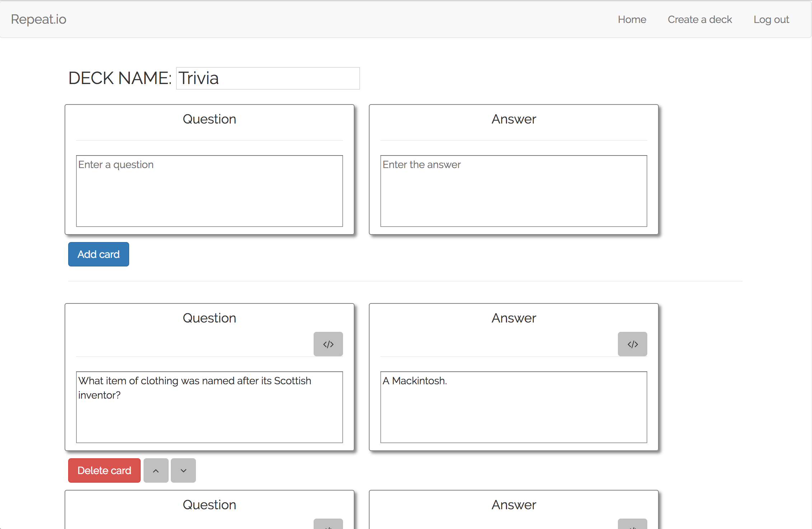Move the Mackintosh card down with the down-chevron
Image resolution: width=812 pixels, height=529 pixels.
click(x=183, y=470)
